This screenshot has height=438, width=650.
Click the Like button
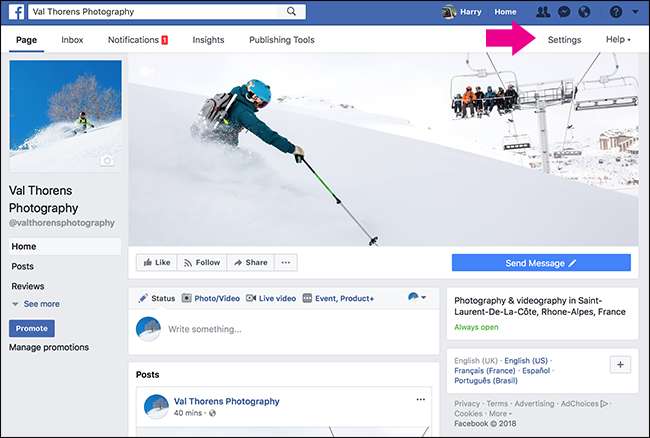tap(157, 263)
